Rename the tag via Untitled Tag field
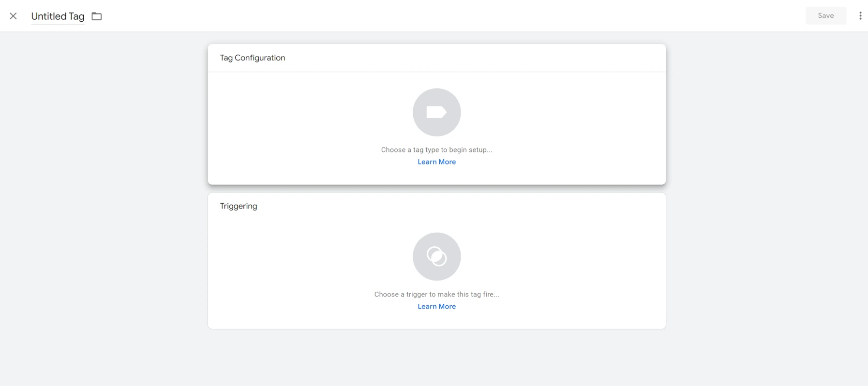 point(58,16)
